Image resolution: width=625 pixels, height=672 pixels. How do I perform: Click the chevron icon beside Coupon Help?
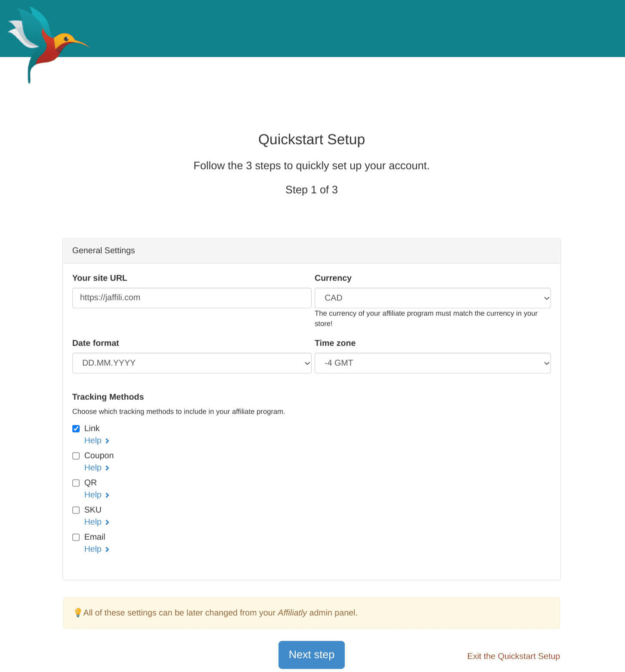(x=107, y=468)
